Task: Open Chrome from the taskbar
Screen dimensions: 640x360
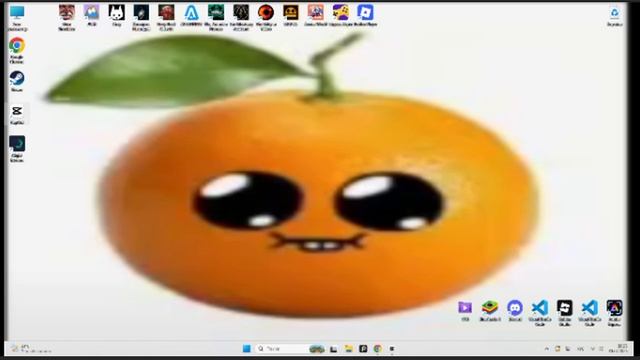Action: coord(378,349)
